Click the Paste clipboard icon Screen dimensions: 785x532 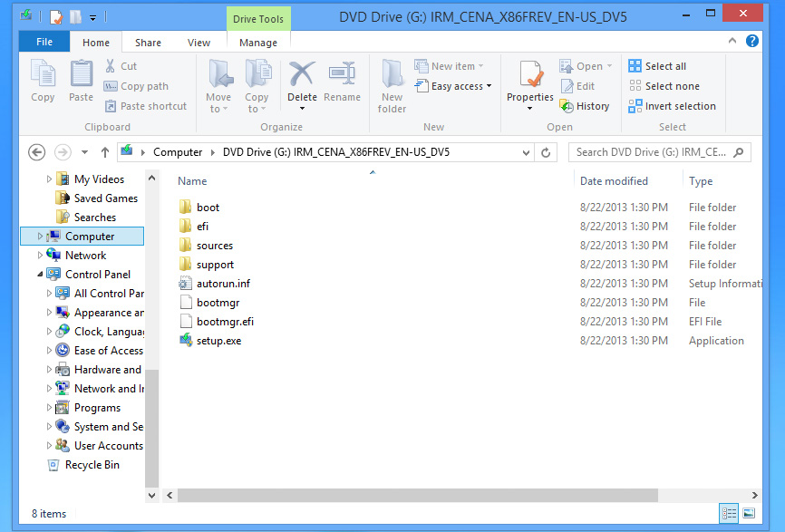click(x=81, y=73)
